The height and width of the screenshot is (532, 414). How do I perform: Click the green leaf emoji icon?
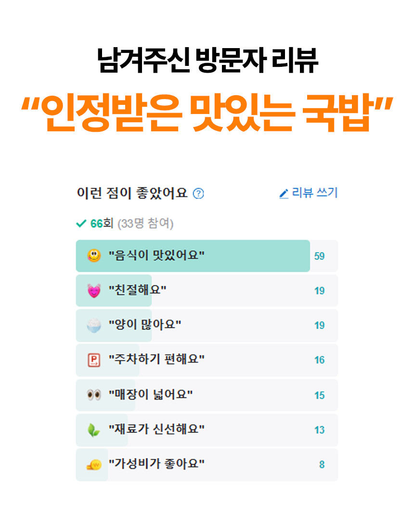[94, 430]
